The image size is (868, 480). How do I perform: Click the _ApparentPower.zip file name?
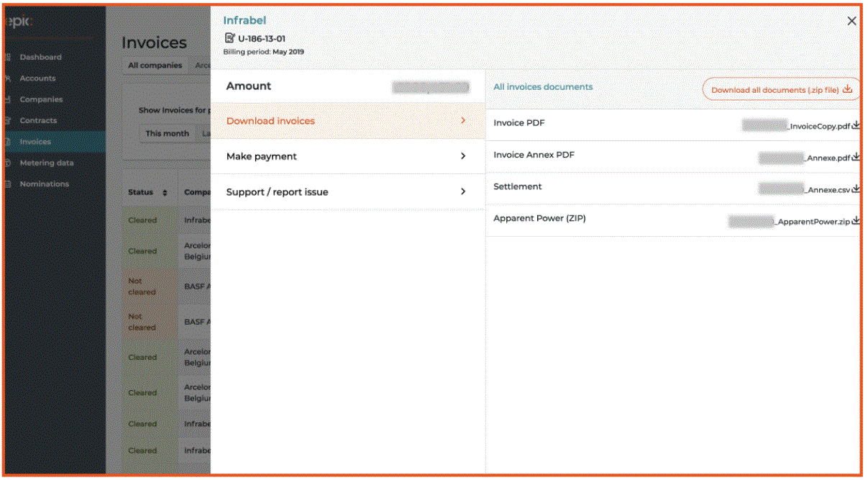pyautogui.click(x=812, y=222)
